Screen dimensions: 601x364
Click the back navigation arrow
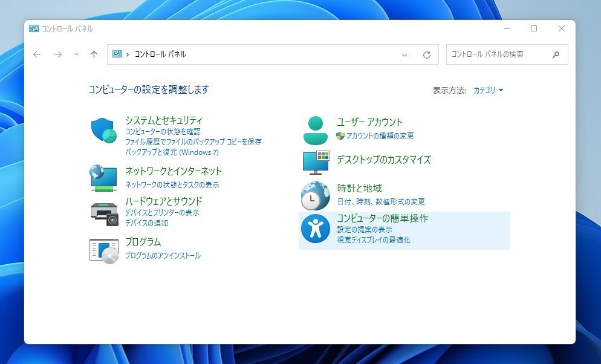tap(37, 54)
